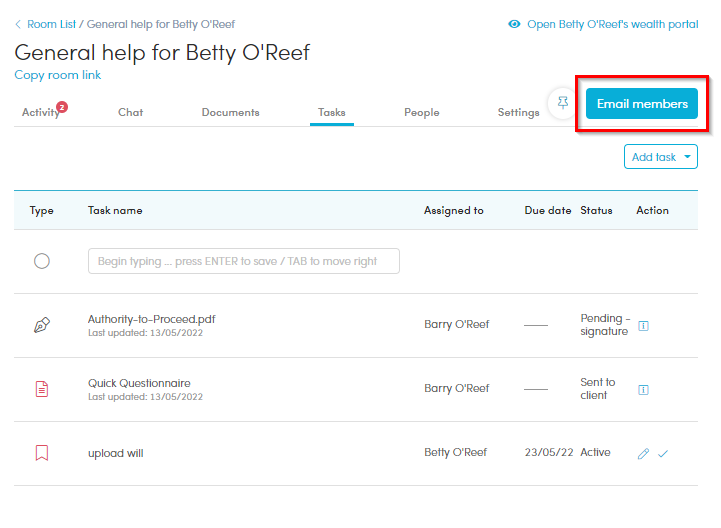The image size is (721, 528).
Task: Click the Assigned to column header
Action: pos(453,211)
